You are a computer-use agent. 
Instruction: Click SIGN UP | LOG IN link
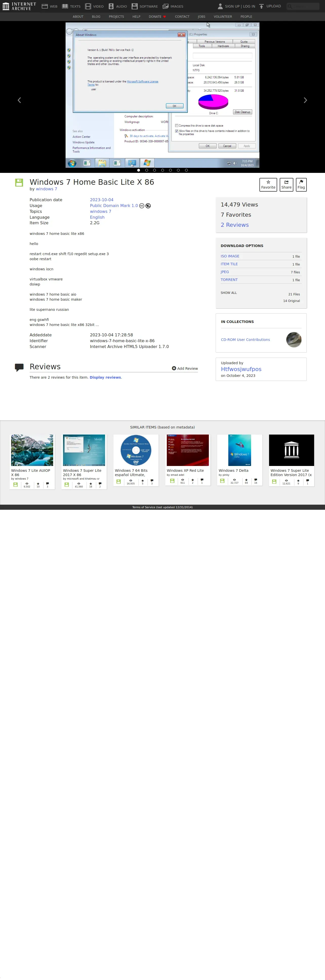[240, 7]
